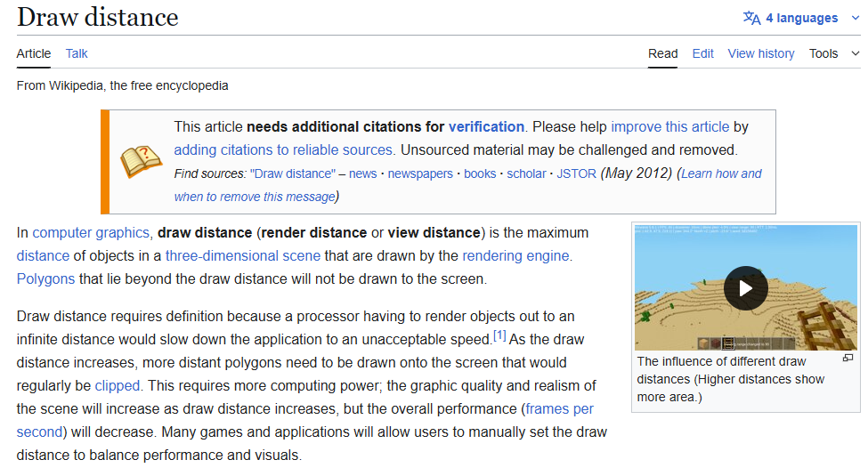Click the rendering engine link
This screenshot has height=476, width=868.
[515, 255]
